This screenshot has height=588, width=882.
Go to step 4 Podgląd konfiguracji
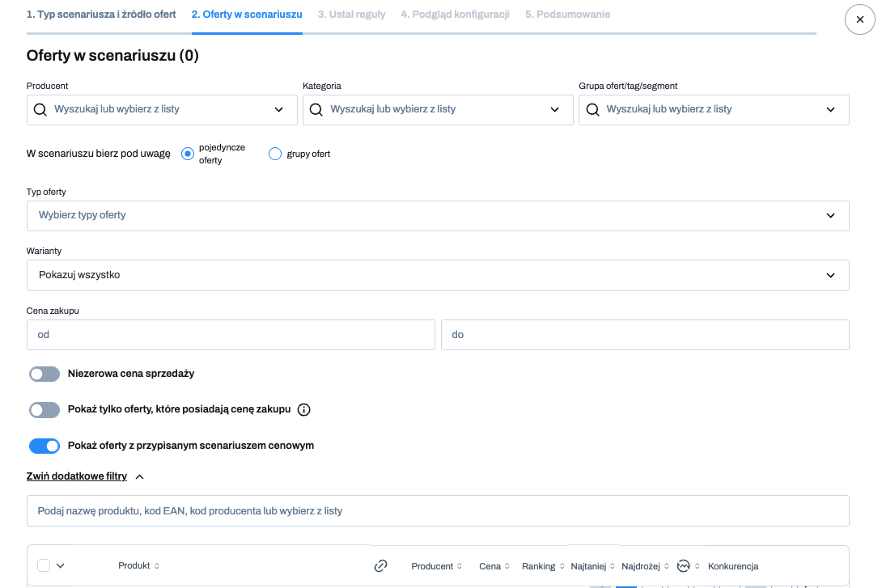(x=455, y=15)
